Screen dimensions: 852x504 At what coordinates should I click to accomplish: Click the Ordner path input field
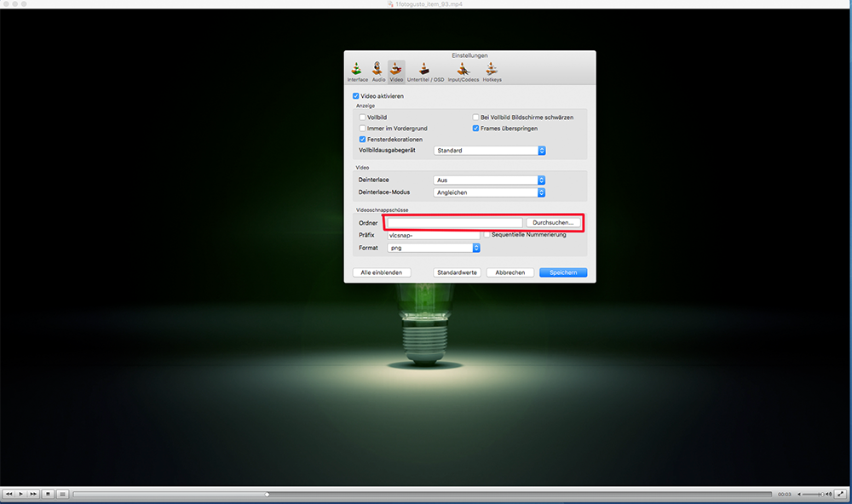pos(454,222)
